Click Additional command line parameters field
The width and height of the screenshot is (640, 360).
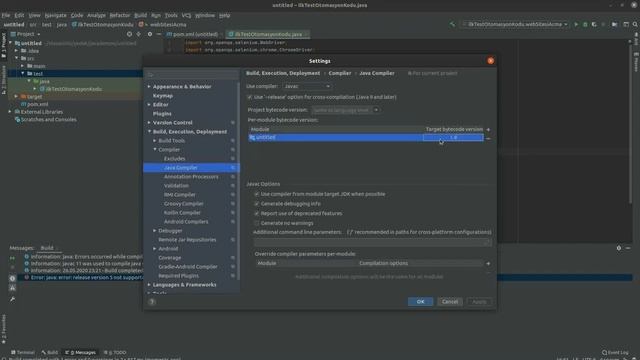372,242
